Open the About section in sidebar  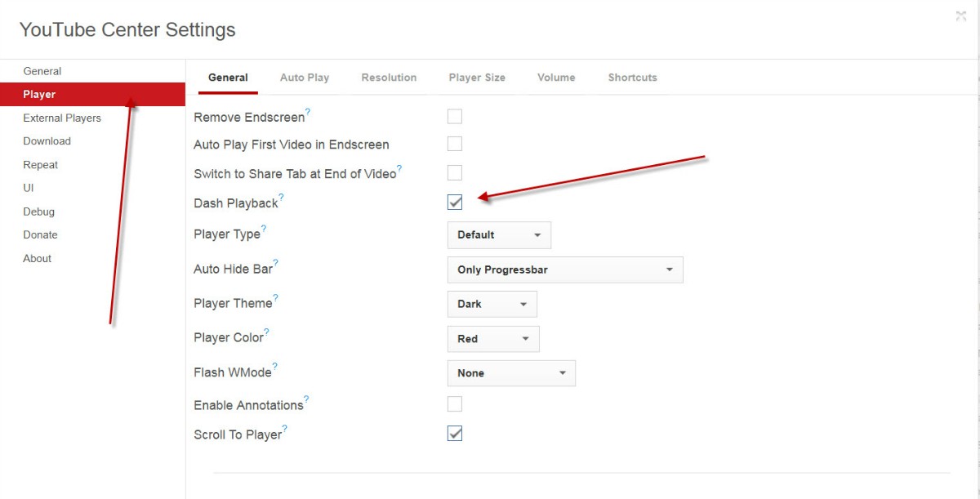[92, 258]
